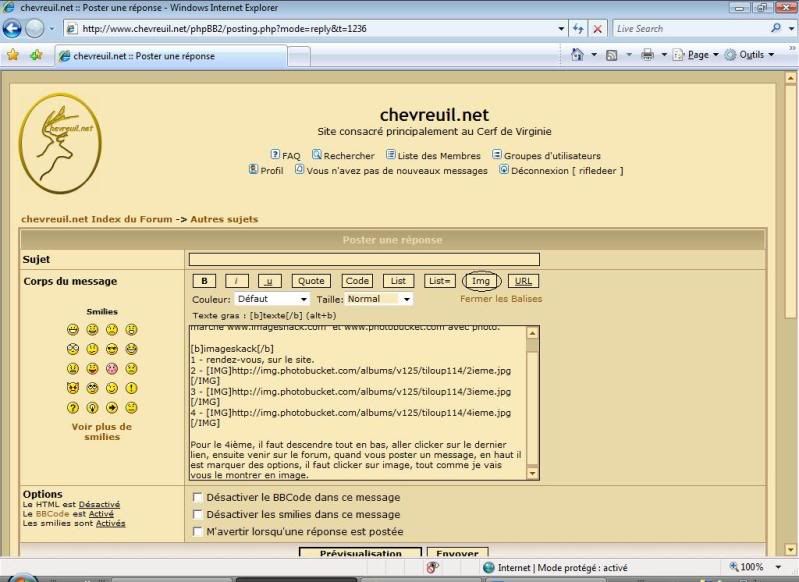The width and height of the screenshot is (799, 582).
Task: Open FAQ link in forum header
Action: 291,156
